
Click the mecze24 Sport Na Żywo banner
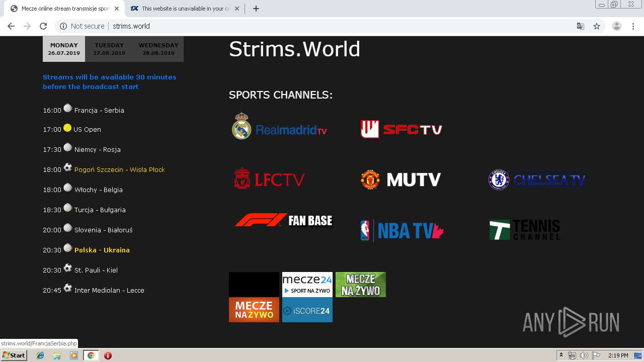pos(307,285)
